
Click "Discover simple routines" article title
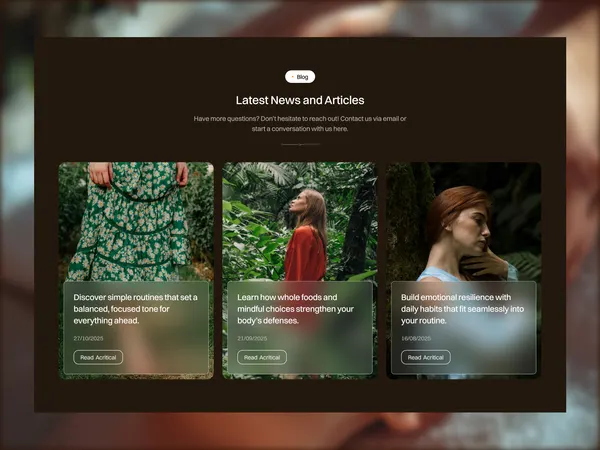pyautogui.click(x=135, y=309)
